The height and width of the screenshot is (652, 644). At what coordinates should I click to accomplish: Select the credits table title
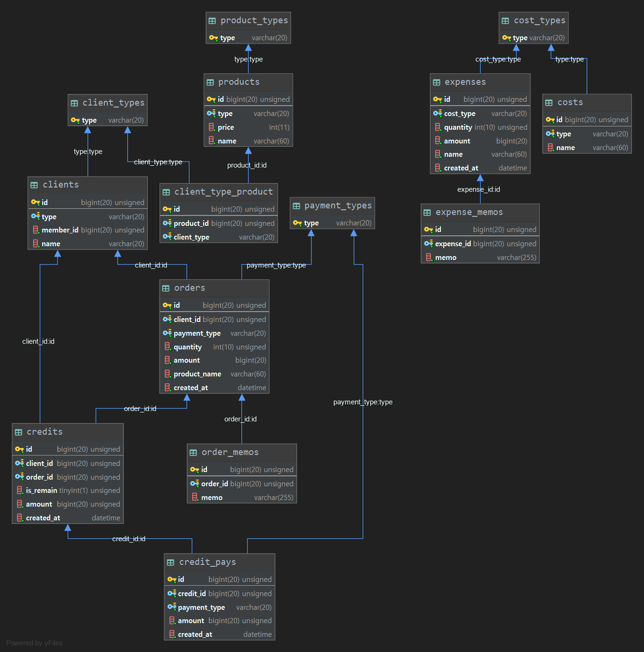[45, 432]
